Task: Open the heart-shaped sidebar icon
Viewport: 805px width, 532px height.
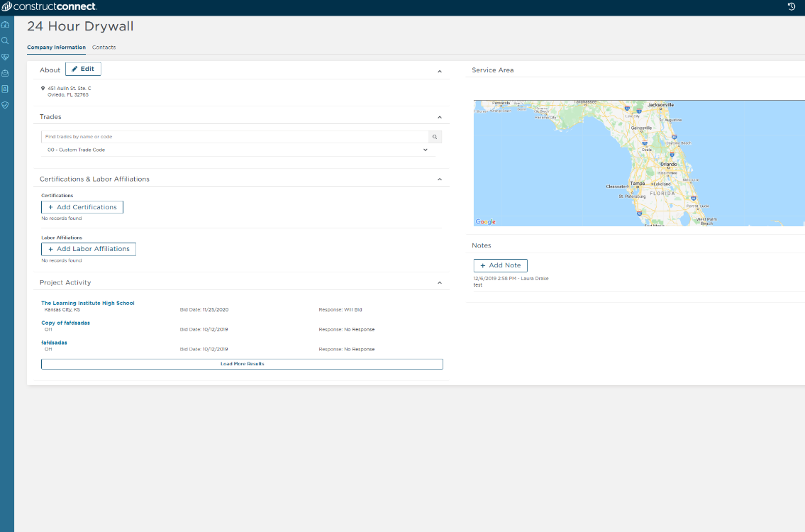Action: click(5, 57)
